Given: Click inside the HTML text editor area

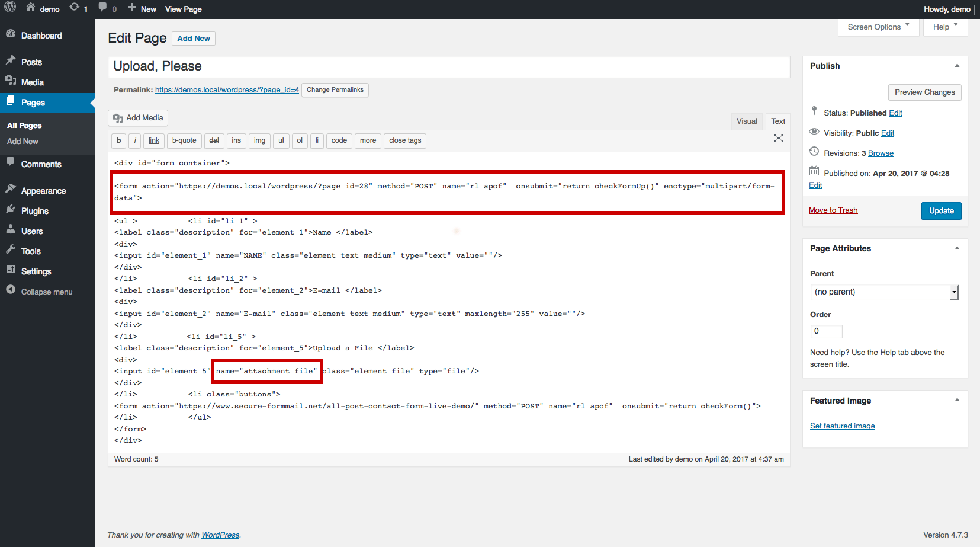Looking at the screenshot, I should click(449, 302).
